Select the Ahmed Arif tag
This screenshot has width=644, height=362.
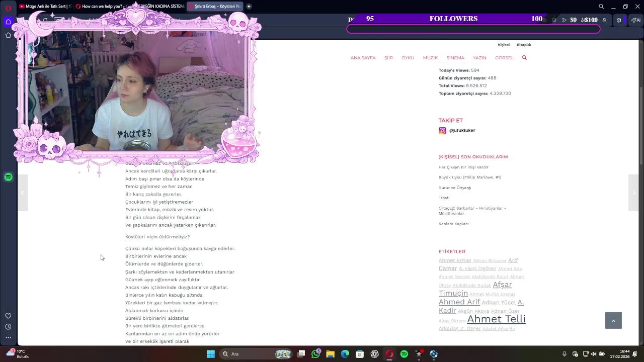[x=459, y=302]
